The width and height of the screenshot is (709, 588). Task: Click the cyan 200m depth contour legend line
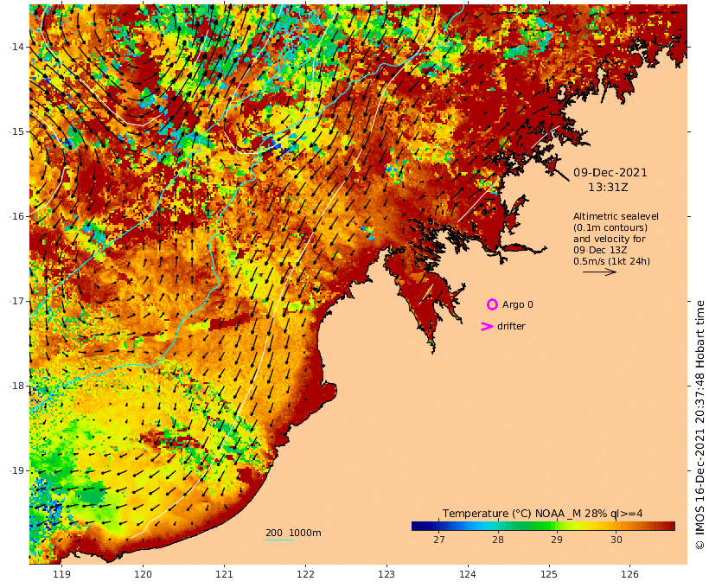point(278,540)
